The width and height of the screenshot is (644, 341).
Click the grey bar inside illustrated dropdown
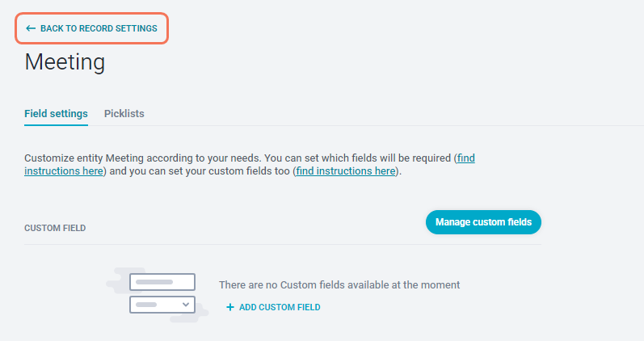tap(146, 305)
